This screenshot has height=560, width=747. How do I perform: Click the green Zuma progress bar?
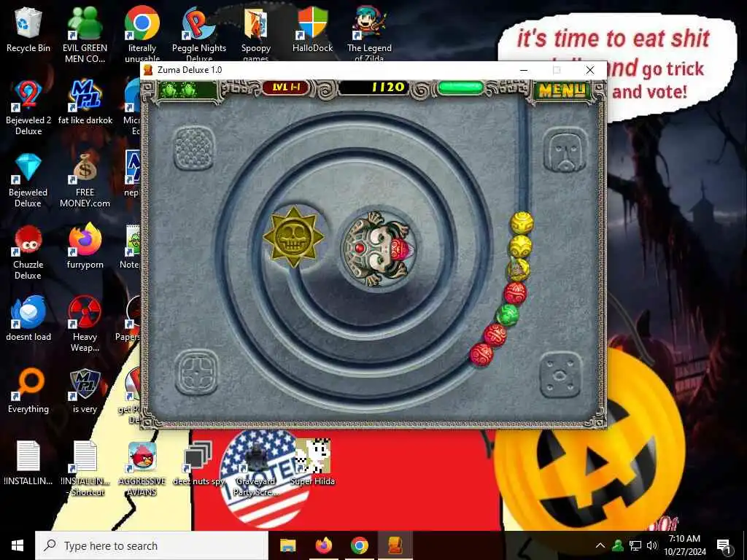click(x=460, y=88)
